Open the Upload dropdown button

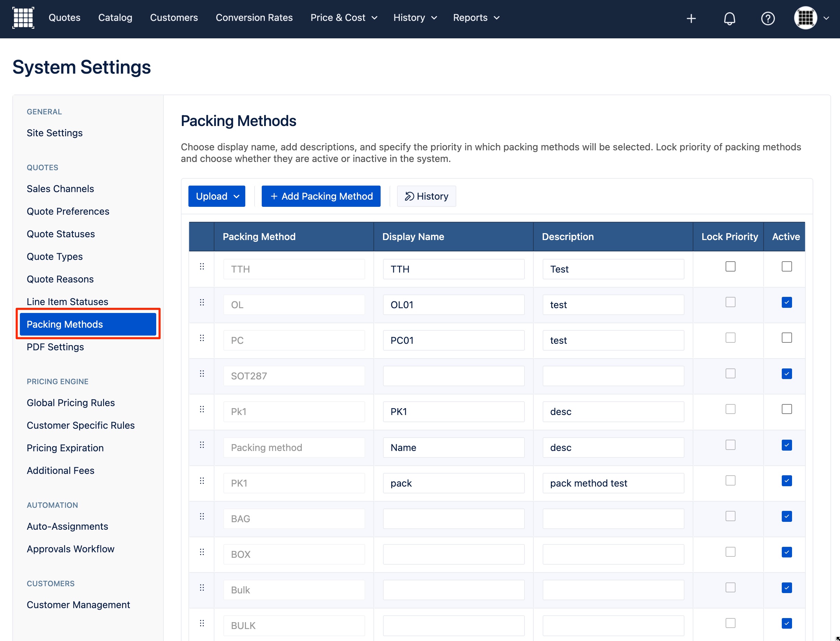tap(217, 196)
